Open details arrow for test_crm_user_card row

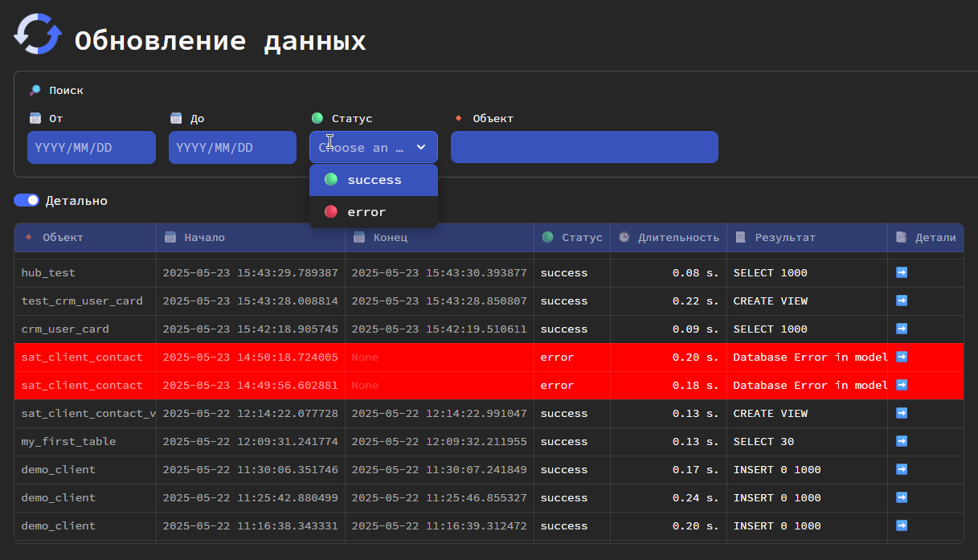[902, 300]
